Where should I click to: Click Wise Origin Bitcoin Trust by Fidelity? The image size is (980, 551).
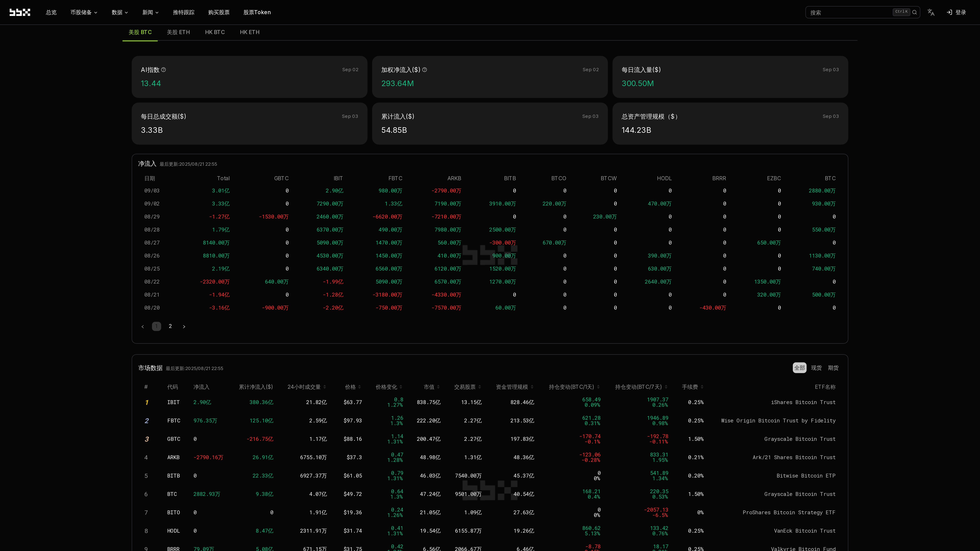click(x=778, y=421)
